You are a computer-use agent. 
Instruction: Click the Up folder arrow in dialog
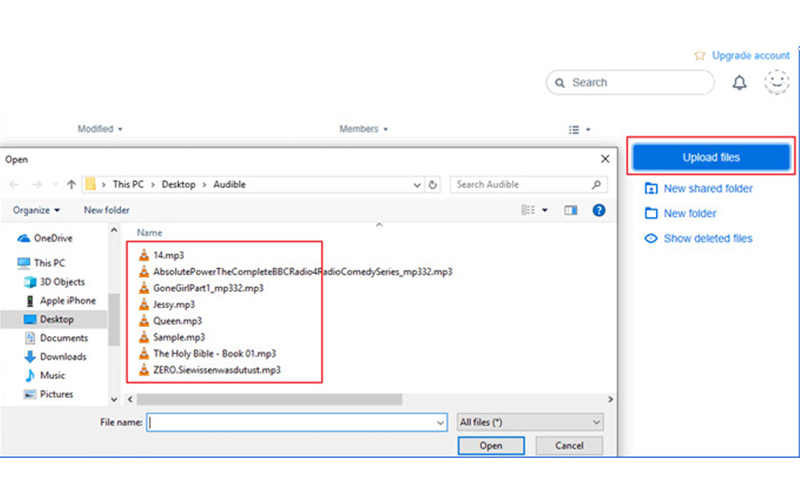tap(71, 185)
